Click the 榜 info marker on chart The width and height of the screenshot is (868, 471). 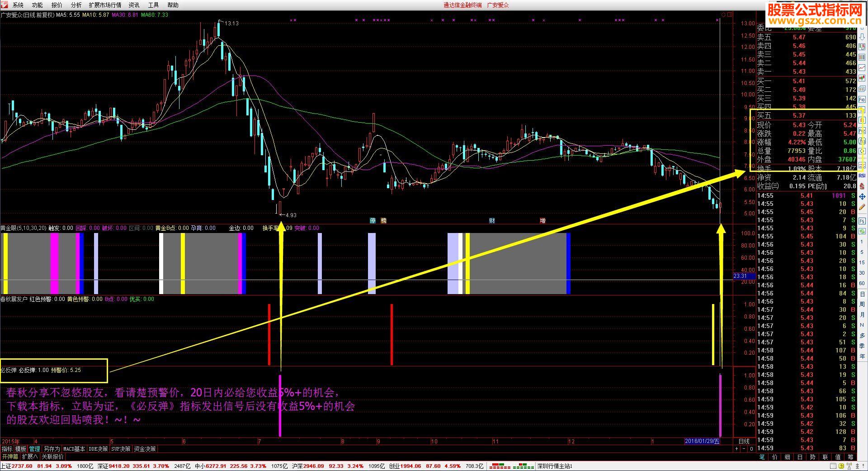coord(384,221)
